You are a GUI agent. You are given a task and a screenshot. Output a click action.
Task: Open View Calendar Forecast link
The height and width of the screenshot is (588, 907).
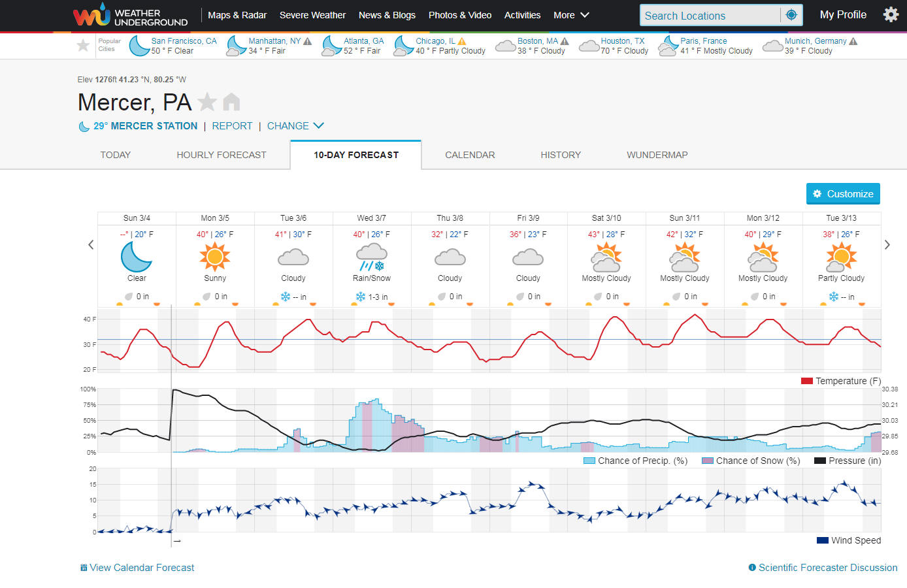pos(141,568)
